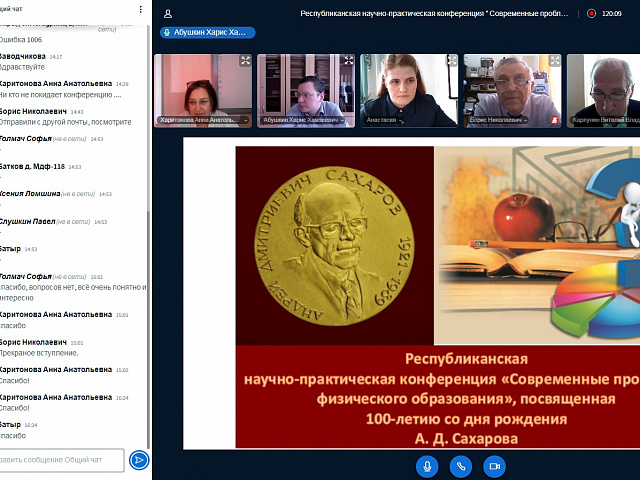Viewport: 640px width, 480px height.
Task: Send chat message with arrow button
Action: (139, 460)
